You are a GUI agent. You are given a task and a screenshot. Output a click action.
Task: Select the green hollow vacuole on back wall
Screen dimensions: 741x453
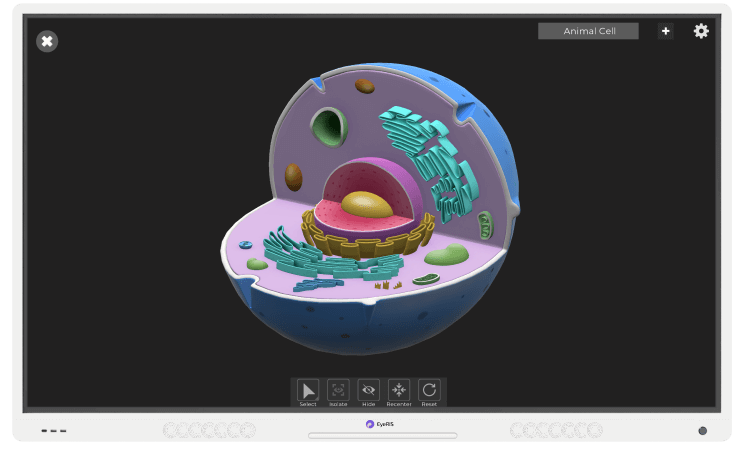327,128
